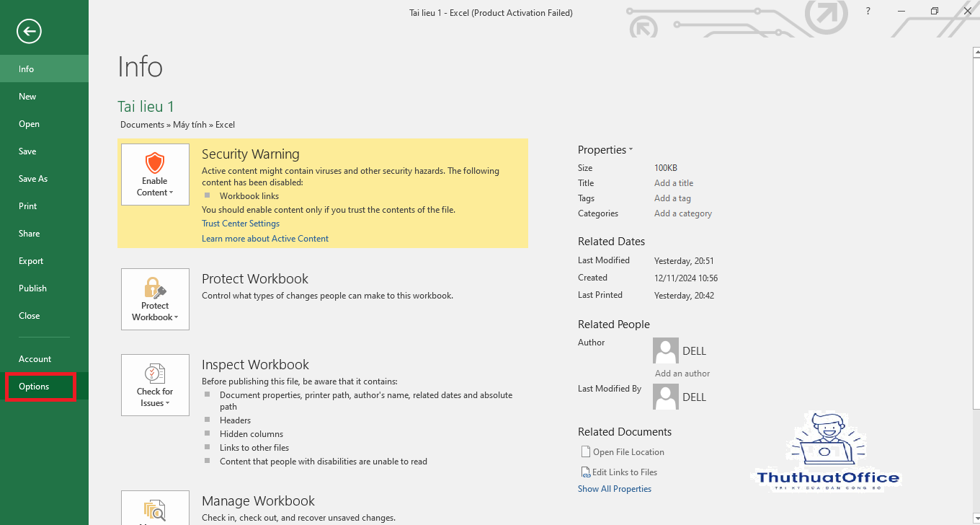Click Edit Links to Files link
Viewport: 980px width, 525px height.
pos(625,472)
